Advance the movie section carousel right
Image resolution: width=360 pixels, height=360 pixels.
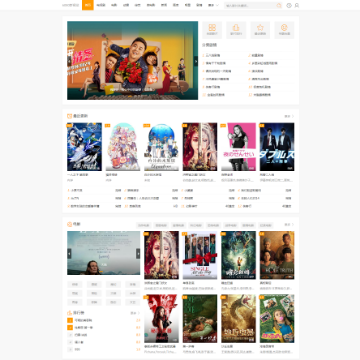coord(138,253)
